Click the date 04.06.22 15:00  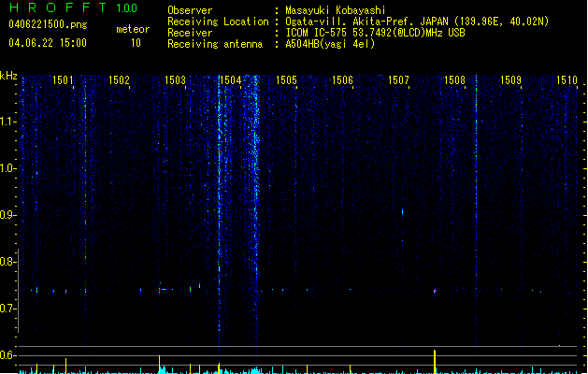48,43
